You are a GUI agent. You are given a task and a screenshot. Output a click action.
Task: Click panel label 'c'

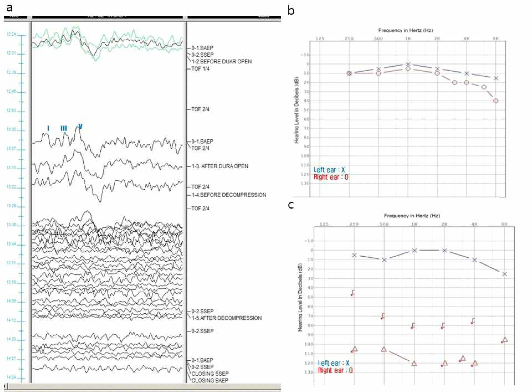tap(291, 205)
